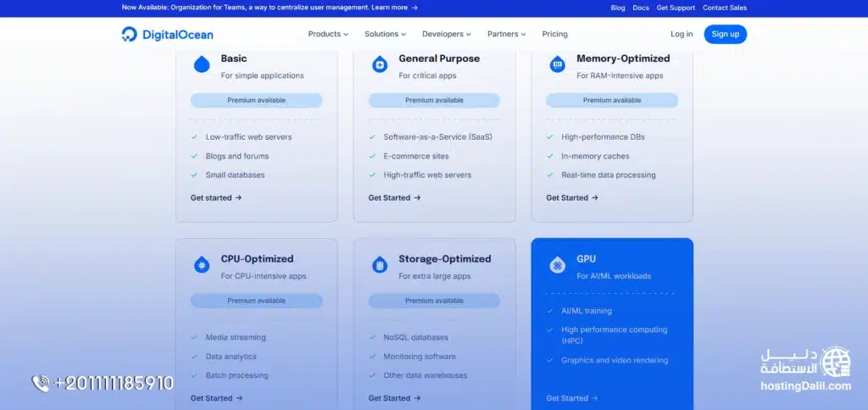This screenshot has width=868, height=410.
Task: Click the Basic card heading
Action: 234,58
